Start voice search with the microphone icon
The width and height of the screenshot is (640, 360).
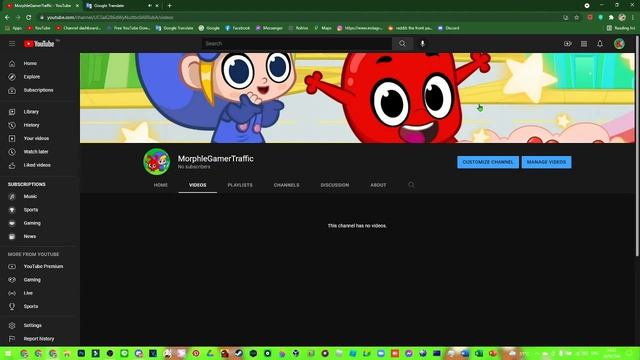pyautogui.click(x=422, y=44)
